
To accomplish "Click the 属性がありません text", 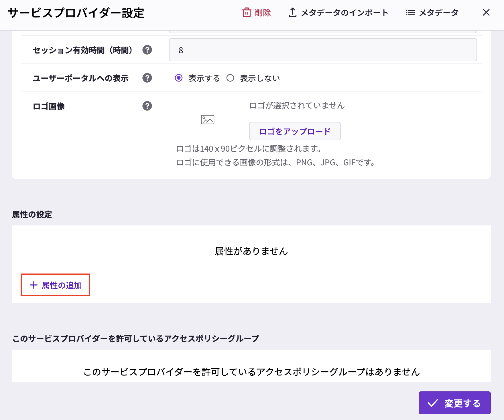I will point(251,251).
